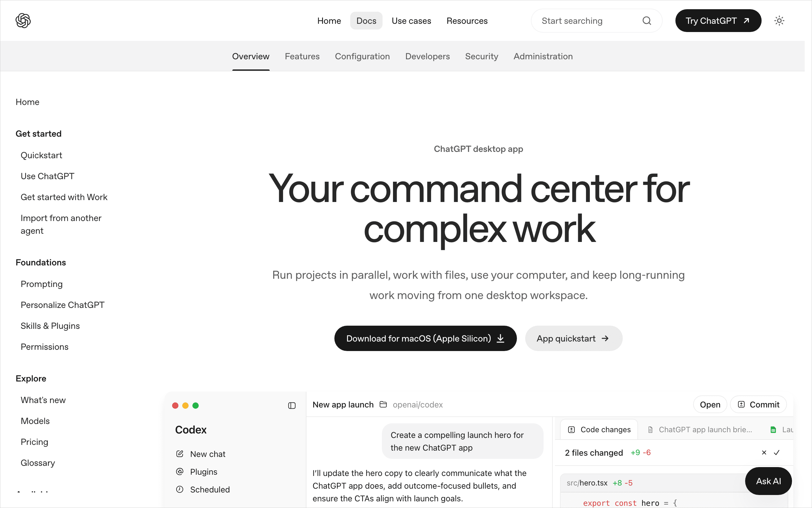Click the red close dot in Codex window
The image size is (812, 508).
[175, 406]
